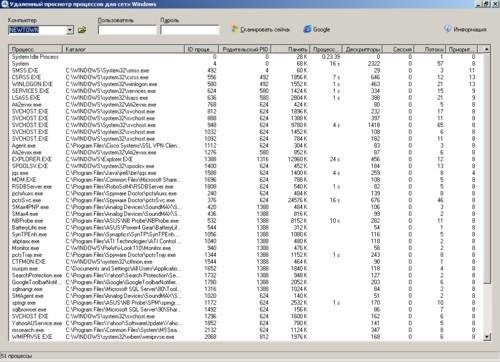This screenshot has width=500, height=362.
Task: Expand the Компьютер combo box arrow
Action: (70, 30)
